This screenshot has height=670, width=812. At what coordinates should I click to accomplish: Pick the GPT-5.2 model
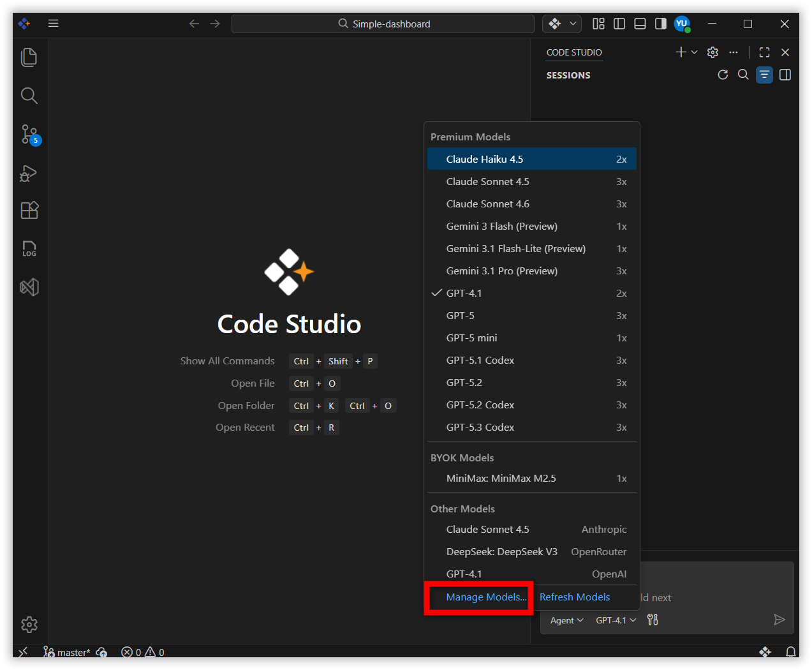point(532,382)
